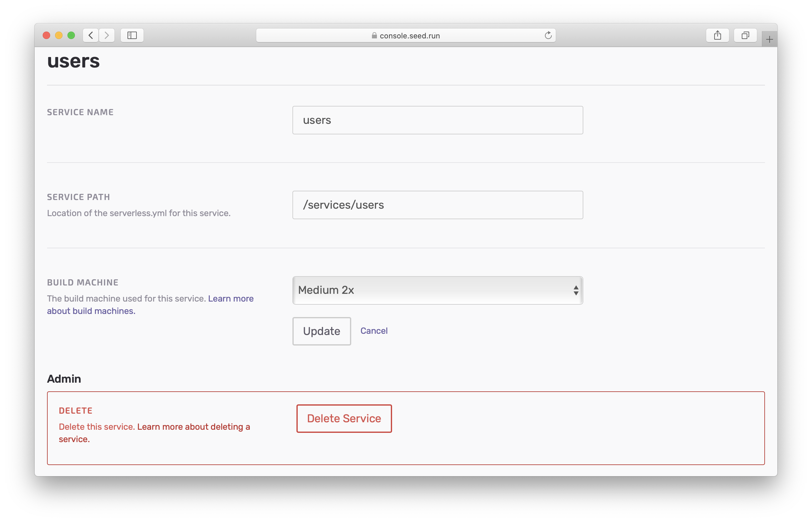Screen dimensions: 812x522
Task: Reload the page with refresh icon
Action: click(548, 35)
